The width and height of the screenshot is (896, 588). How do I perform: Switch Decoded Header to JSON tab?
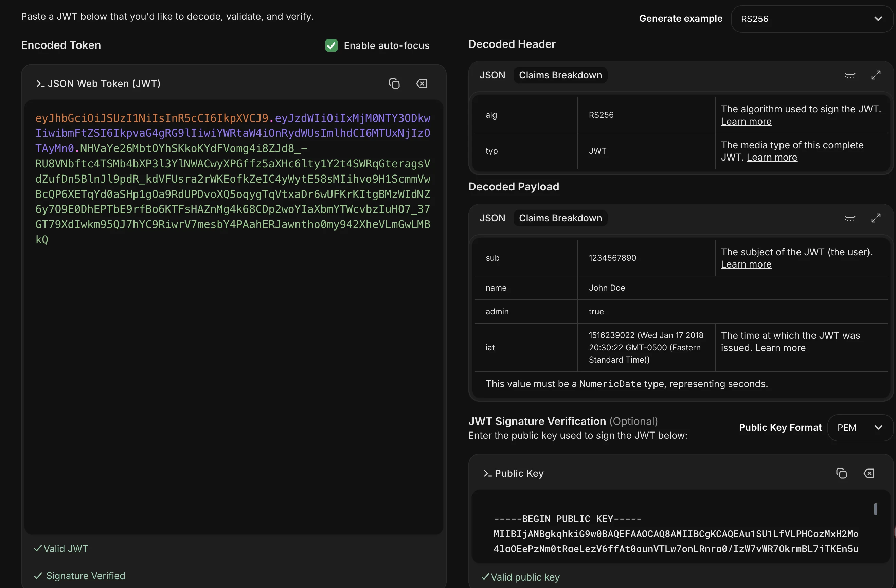pos(492,75)
